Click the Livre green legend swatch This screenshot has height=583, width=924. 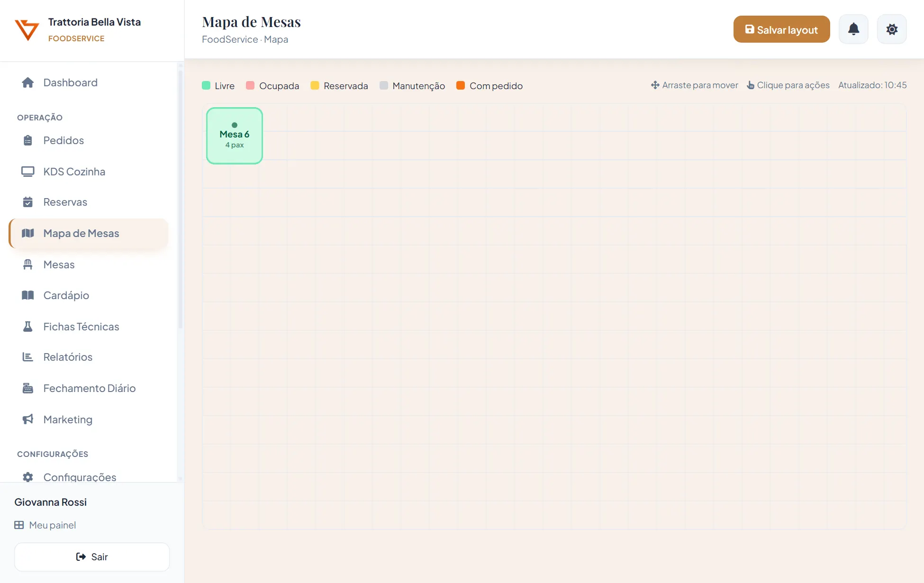(206, 85)
